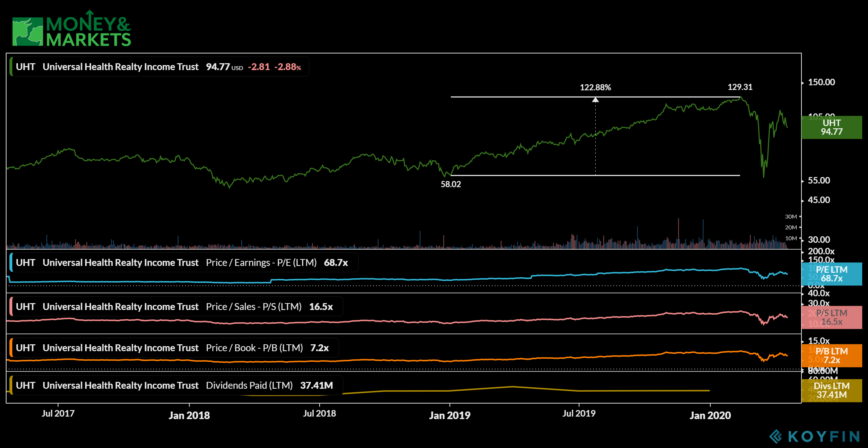Click the 129.31 peak price label
This screenshot has height=448, width=868.
[x=740, y=87]
